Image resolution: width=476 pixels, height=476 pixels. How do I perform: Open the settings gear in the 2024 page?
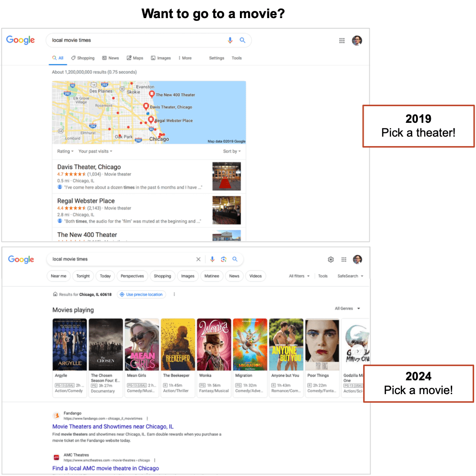(x=331, y=259)
